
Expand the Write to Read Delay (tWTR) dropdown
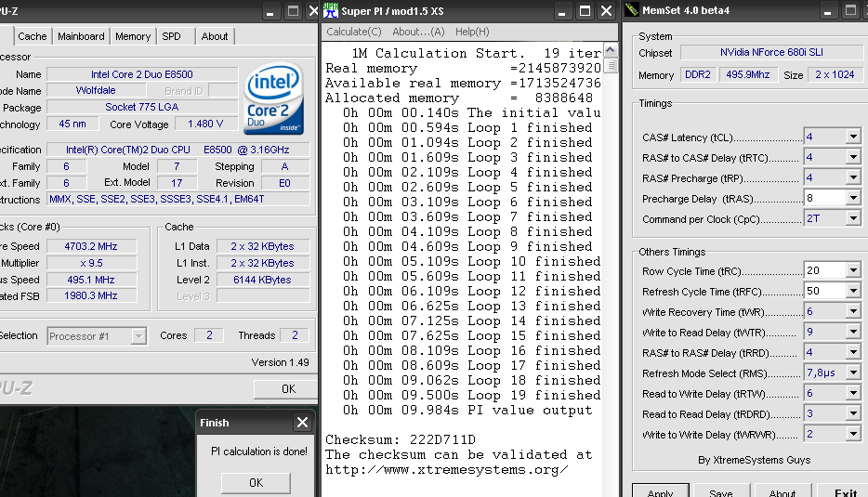point(853,332)
